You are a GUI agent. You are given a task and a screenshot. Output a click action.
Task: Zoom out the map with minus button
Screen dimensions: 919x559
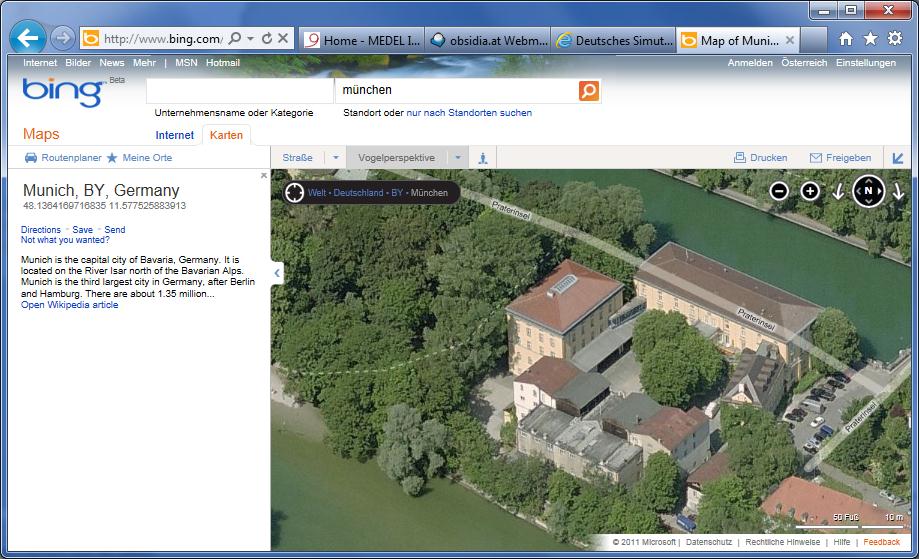click(779, 191)
